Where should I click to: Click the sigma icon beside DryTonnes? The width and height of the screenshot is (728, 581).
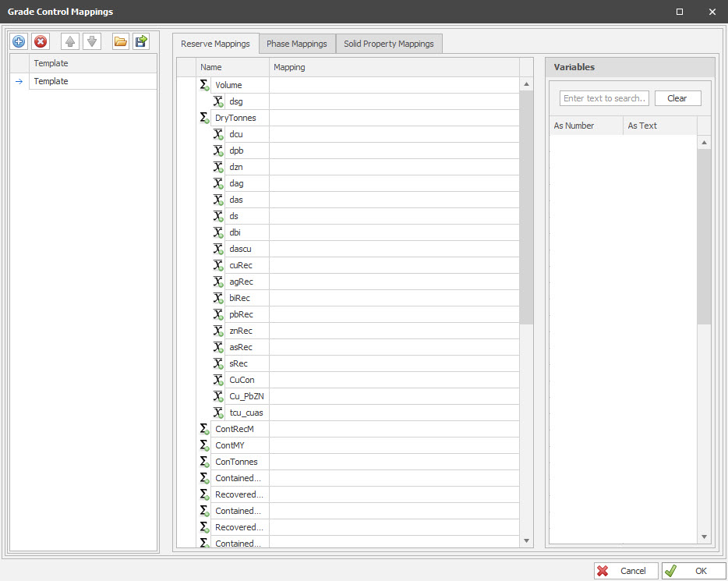(x=204, y=118)
